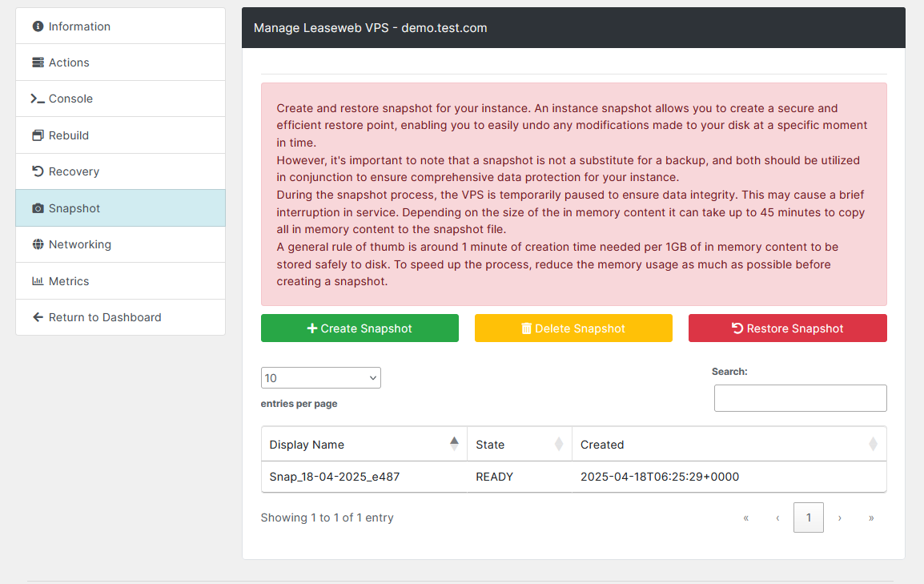Screen dimensions: 924x584
Task: Click the Showing 1 to 1 of 1 entry text
Action: (x=327, y=518)
